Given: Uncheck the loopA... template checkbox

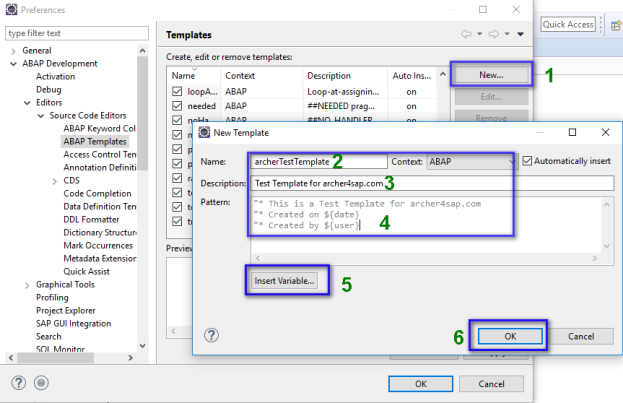Looking at the screenshot, I should (x=177, y=91).
